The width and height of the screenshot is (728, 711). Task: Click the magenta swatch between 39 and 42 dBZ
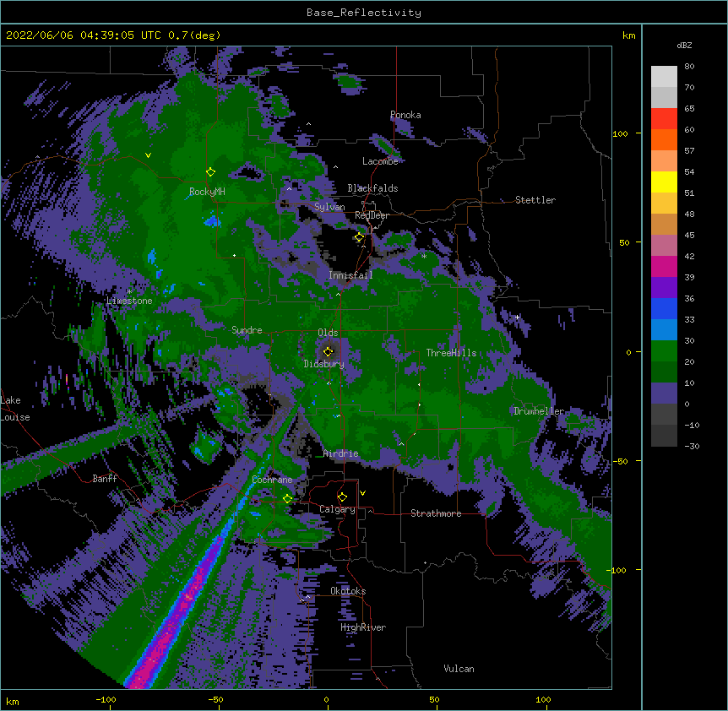pyautogui.click(x=664, y=267)
